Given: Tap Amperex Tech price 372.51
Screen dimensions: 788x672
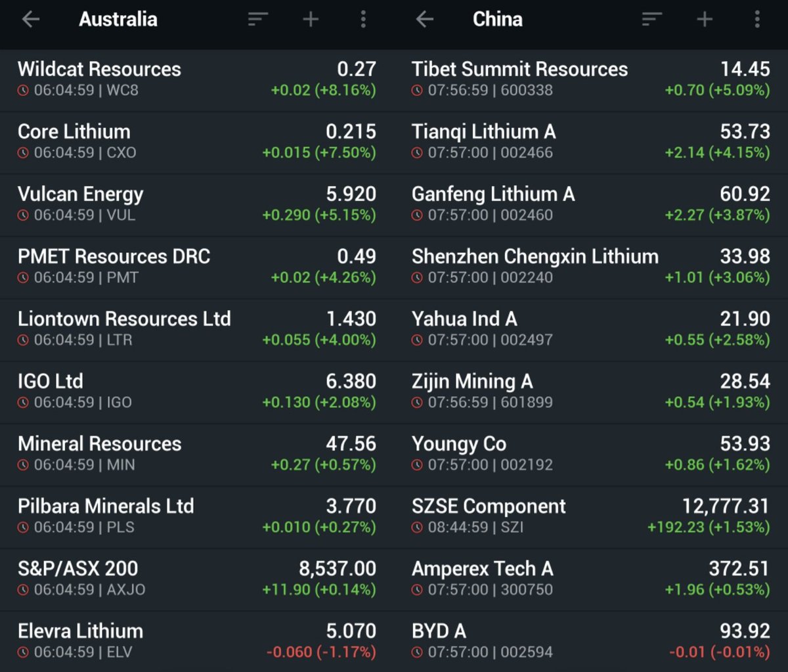Looking at the screenshot, I should [740, 568].
